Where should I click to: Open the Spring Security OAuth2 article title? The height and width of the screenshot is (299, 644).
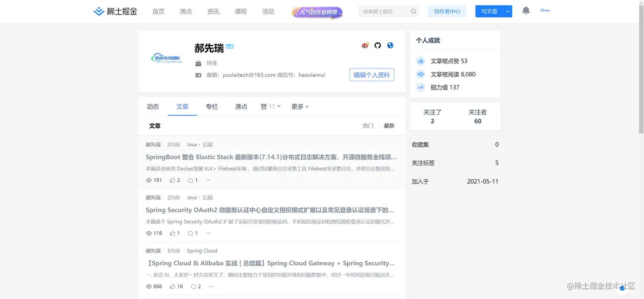pyautogui.click(x=270, y=210)
